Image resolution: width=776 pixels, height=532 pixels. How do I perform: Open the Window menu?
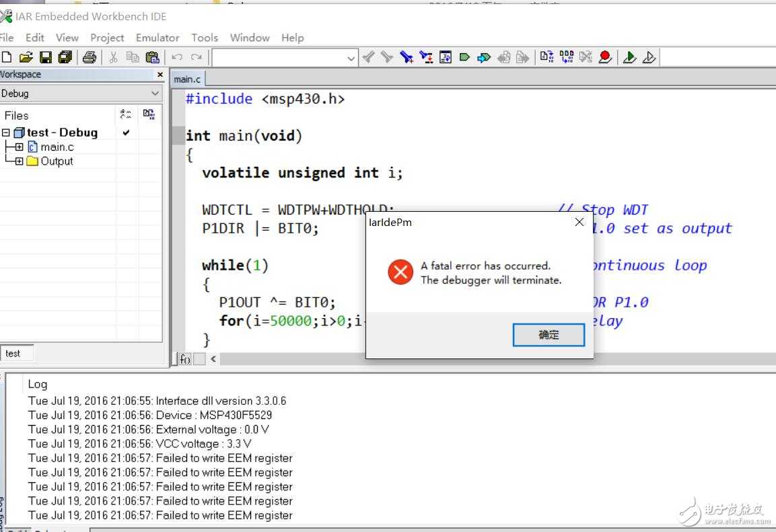[x=250, y=38]
